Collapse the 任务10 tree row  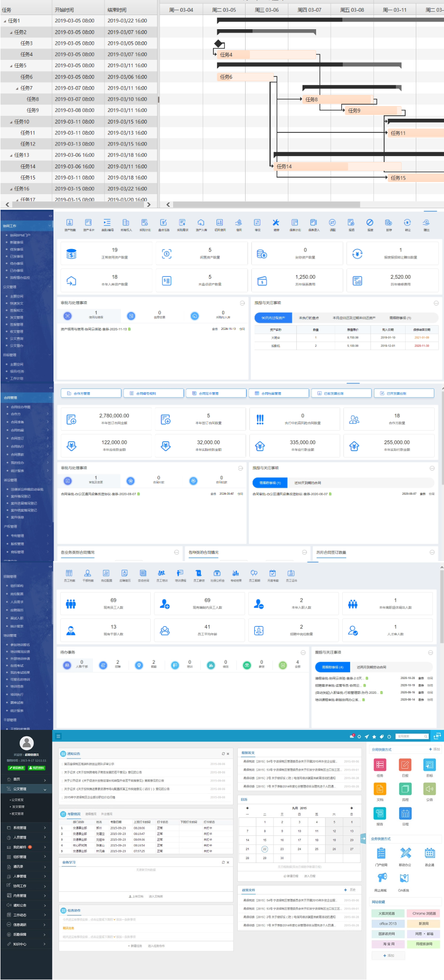tap(11, 122)
